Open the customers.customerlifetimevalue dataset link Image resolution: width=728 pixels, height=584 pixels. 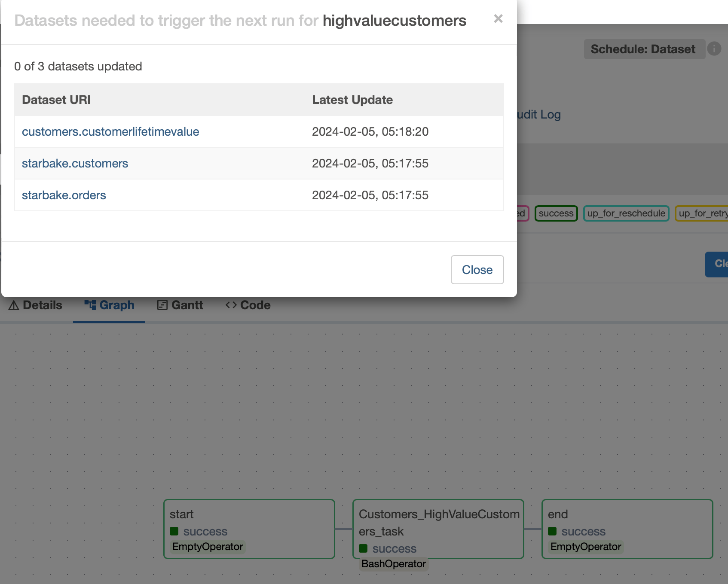point(110,132)
